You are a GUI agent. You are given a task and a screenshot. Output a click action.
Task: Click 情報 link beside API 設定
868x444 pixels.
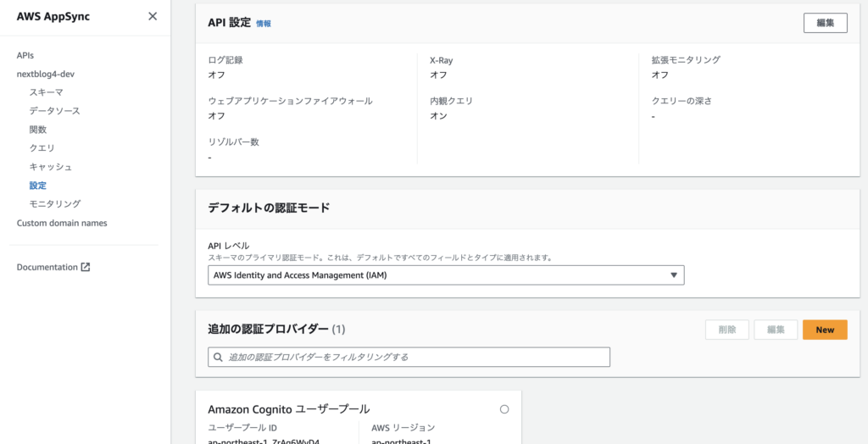264,23
